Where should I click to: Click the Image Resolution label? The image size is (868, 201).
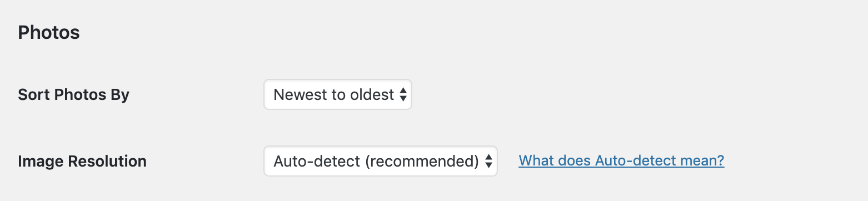(82, 162)
